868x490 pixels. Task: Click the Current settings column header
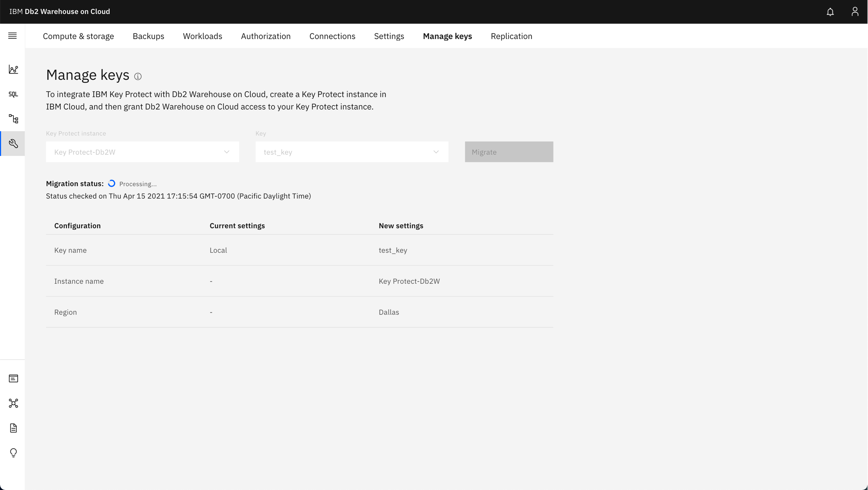pos(237,226)
